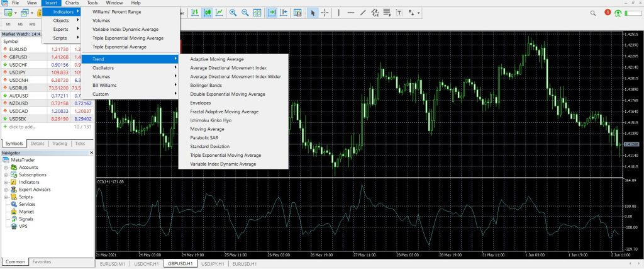644x269 pixels.
Task: Expand the Accounts tree node
Action: pyautogui.click(x=6, y=168)
